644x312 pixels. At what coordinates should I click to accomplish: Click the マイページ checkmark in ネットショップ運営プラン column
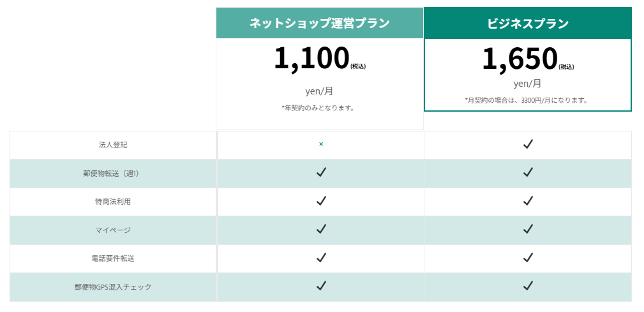point(321,229)
